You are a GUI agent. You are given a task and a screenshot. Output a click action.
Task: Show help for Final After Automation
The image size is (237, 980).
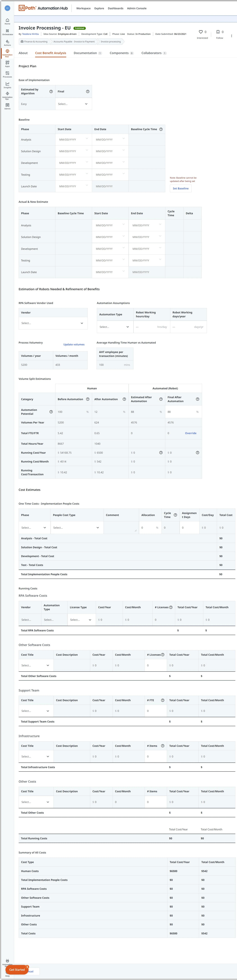pos(197,399)
